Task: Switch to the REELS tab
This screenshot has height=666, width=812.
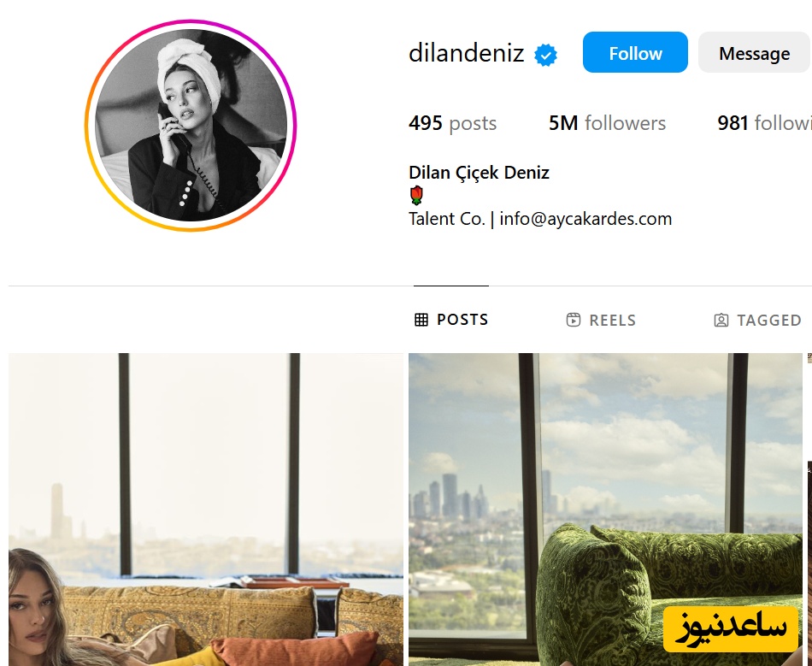Action: tap(601, 320)
